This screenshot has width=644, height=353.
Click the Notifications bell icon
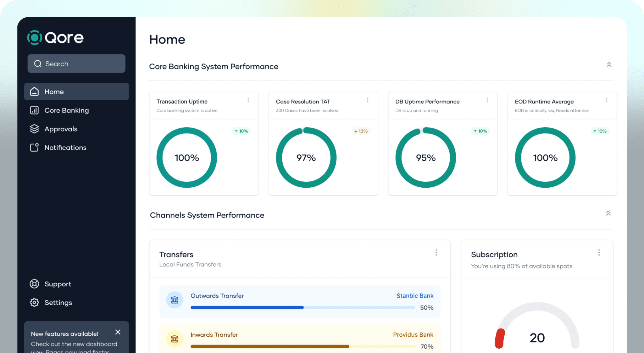point(34,147)
